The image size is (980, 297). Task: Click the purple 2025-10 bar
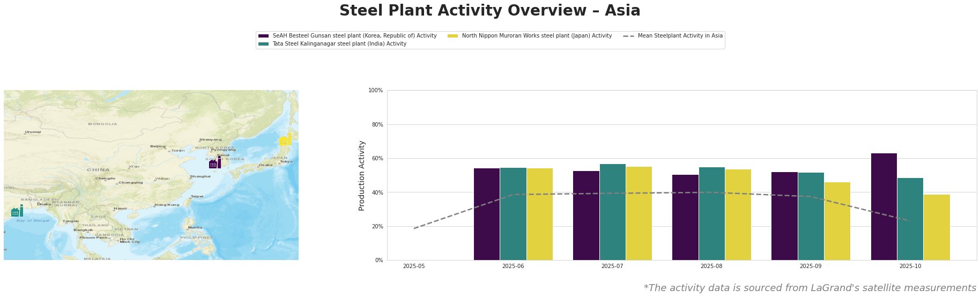coord(884,206)
